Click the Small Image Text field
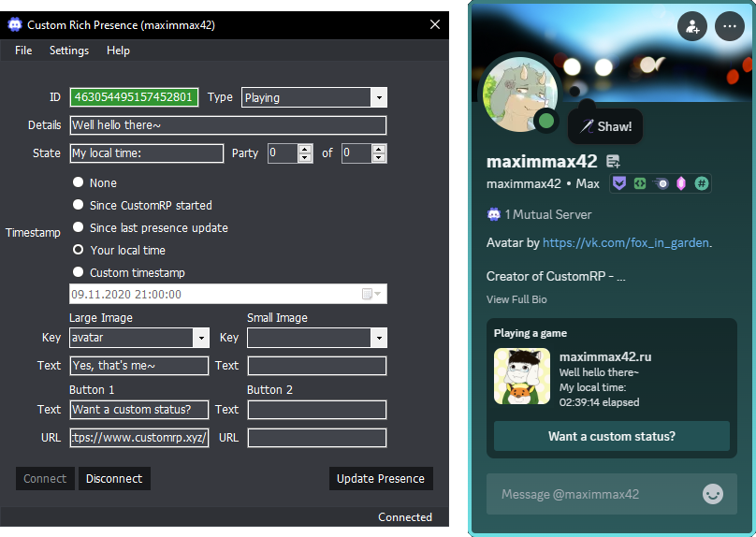The width and height of the screenshot is (756, 537). click(317, 366)
